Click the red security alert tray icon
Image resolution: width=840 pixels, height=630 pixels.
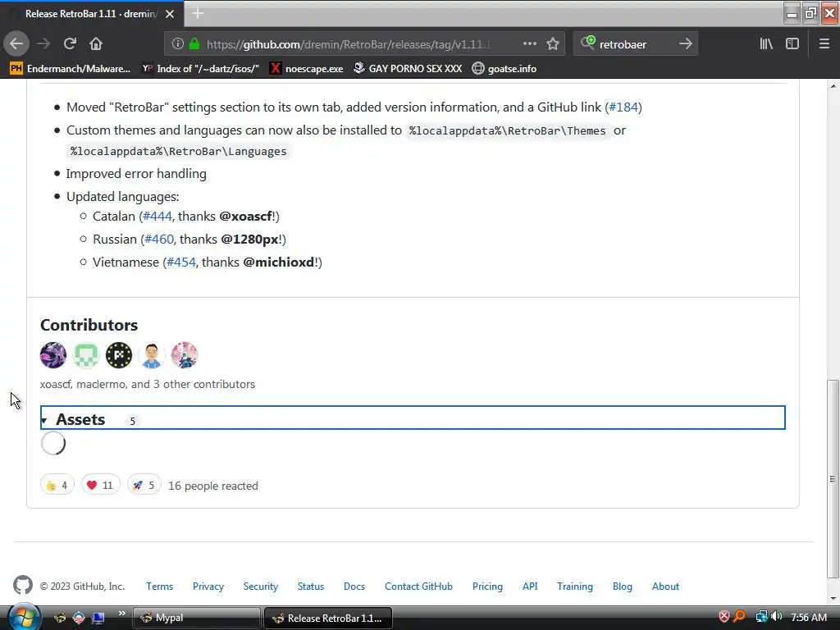(x=724, y=617)
